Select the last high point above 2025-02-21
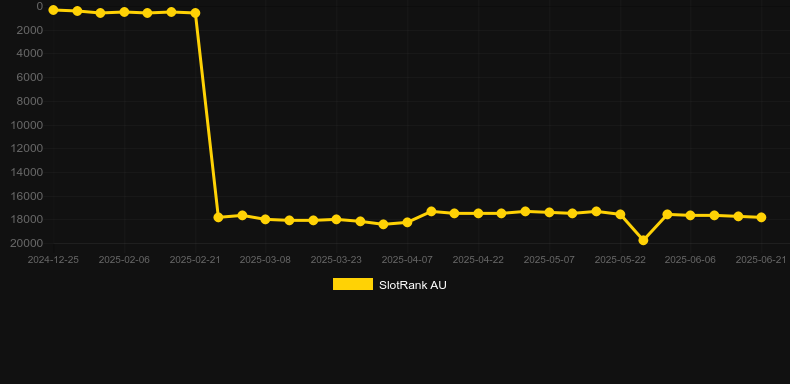The image size is (790, 384). tap(195, 13)
